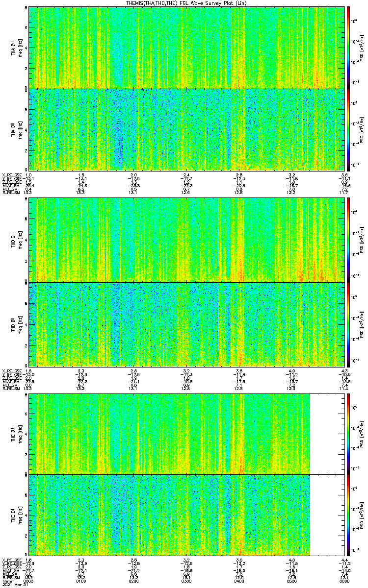Image resolution: width=368 pixels, height=588 pixels.
Task: Click the THA B∥ spectrogram panel
Action: pos(186,130)
